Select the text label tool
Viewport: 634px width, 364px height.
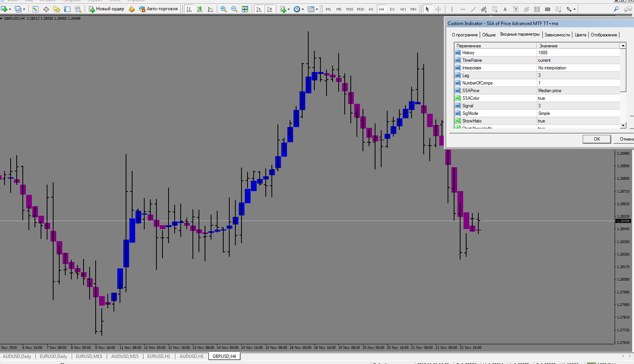coord(516,9)
